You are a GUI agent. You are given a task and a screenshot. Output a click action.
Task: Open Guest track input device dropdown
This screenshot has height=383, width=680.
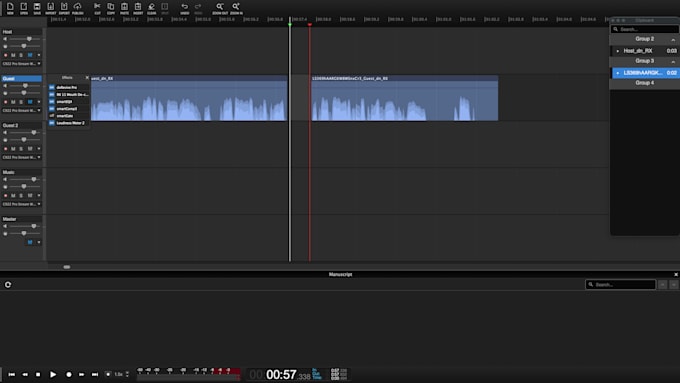pyautogui.click(x=22, y=111)
